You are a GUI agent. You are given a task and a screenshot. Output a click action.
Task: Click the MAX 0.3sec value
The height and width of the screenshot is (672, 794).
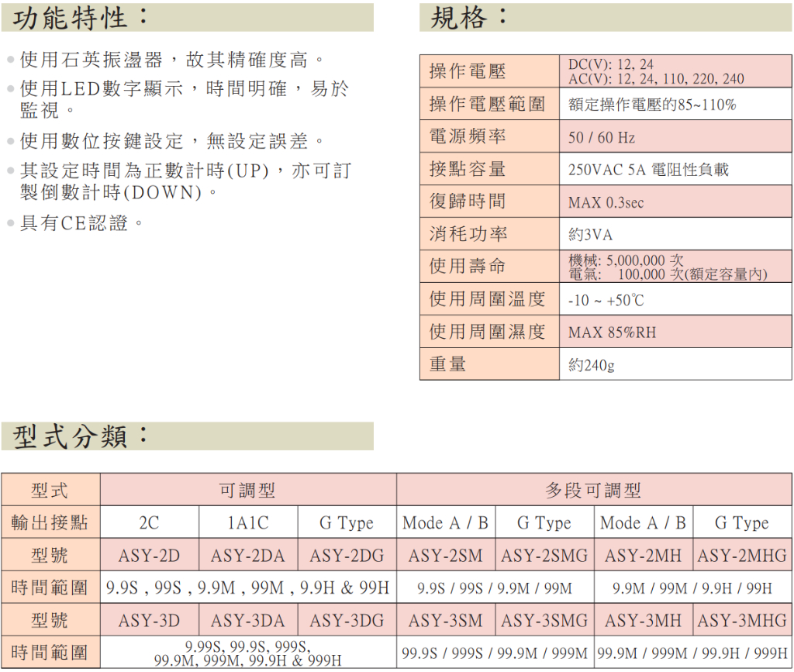pyautogui.click(x=606, y=203)
